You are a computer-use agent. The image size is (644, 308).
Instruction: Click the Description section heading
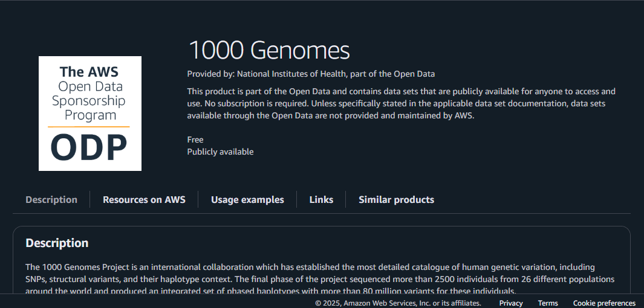pos(57,243)
